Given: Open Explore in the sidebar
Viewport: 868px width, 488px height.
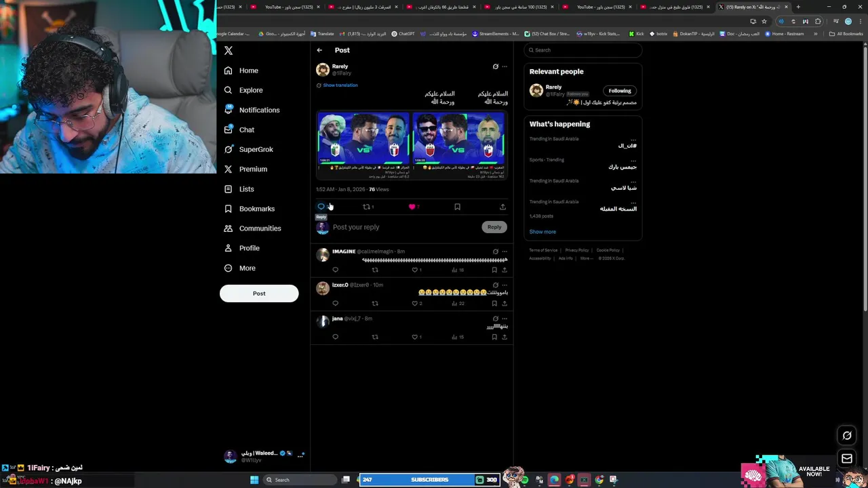Looking at the screenshot, I should click(x=243, y=90).
